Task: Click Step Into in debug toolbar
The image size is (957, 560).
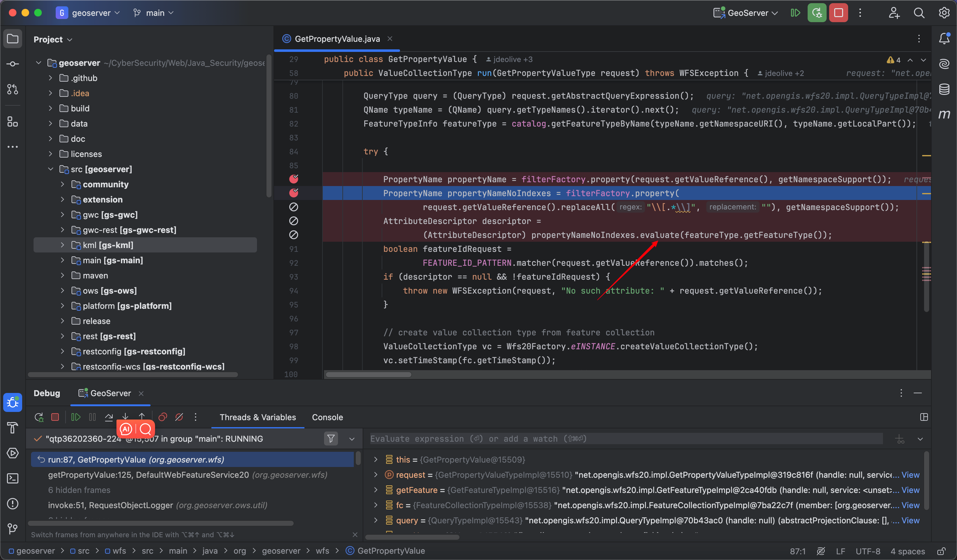Action: 125,417
